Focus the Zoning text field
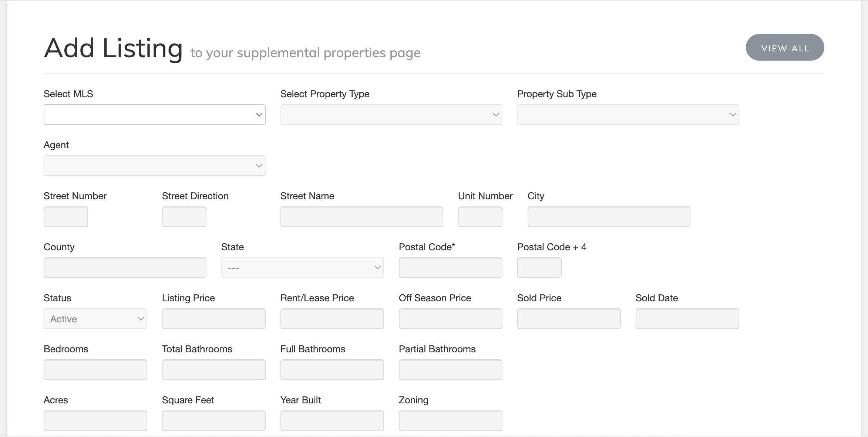Image resolution: width=868 pixels, height=437 pixels. [450, 421]
